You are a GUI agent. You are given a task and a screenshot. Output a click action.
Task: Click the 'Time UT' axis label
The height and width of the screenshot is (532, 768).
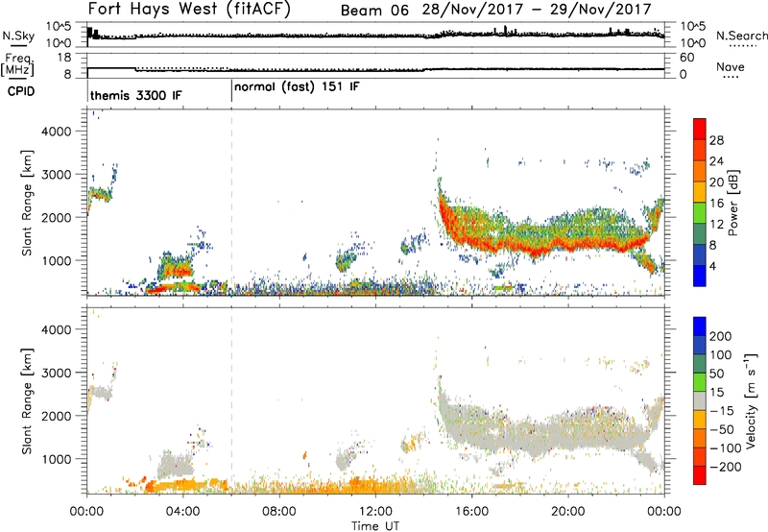(x=375, y=525)
